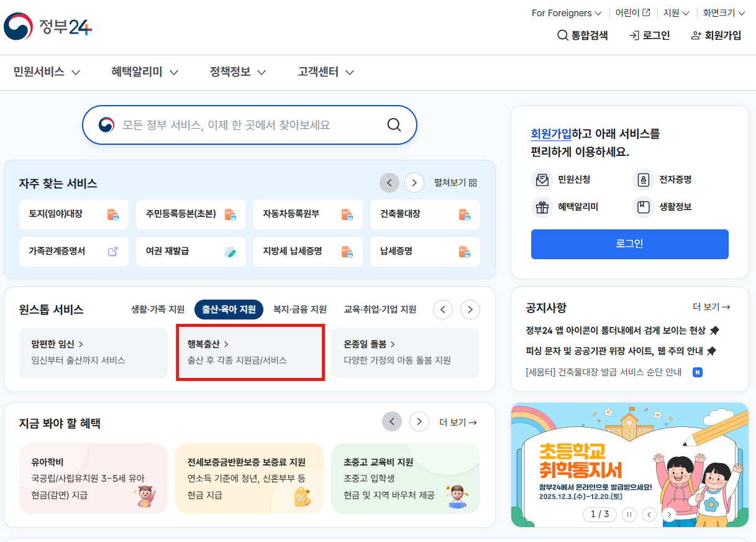Image resolution: width=756 pixels, height=542 pixels.
Task: Open 정책정보 menu
Action: [238, 72]
